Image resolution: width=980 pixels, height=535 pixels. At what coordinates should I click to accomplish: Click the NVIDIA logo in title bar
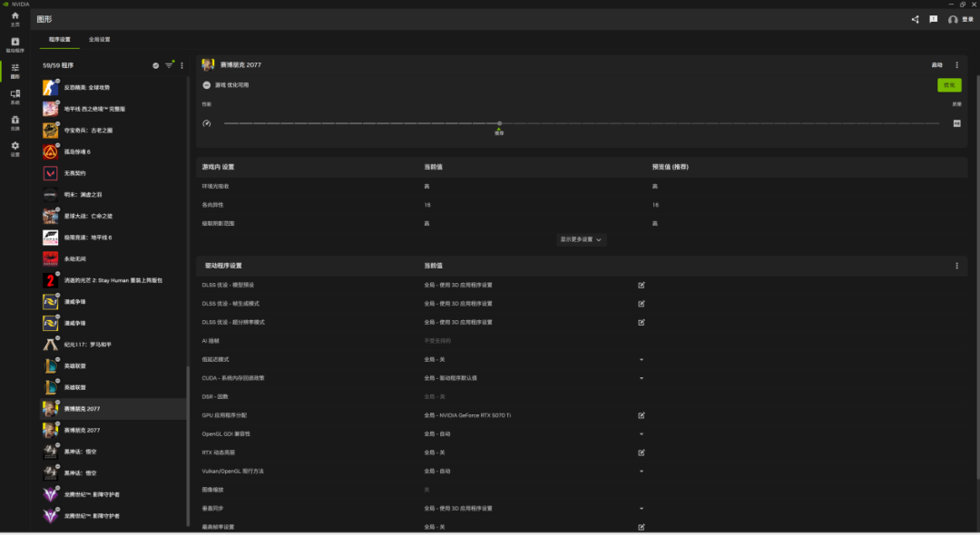(x=5, y=4)
